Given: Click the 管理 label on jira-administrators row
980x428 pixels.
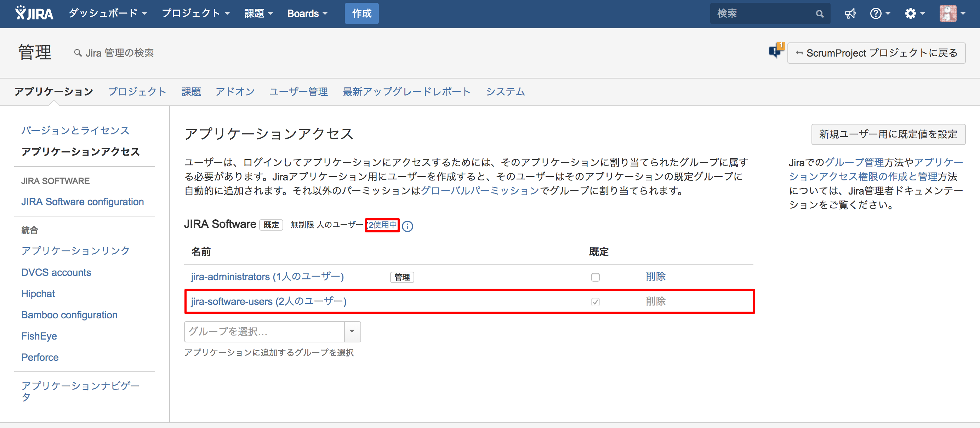Looking at the screenshot, I should pos(402,277).
